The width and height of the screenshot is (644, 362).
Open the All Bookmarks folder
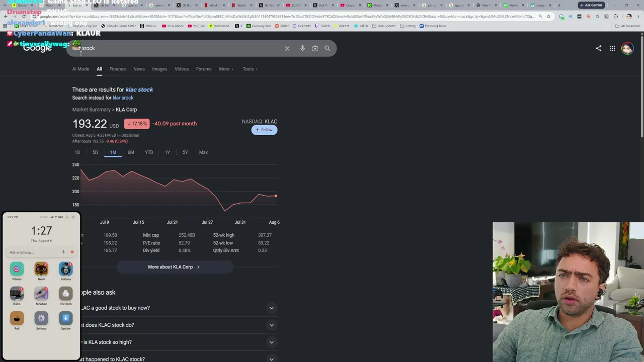pos(628,26)
